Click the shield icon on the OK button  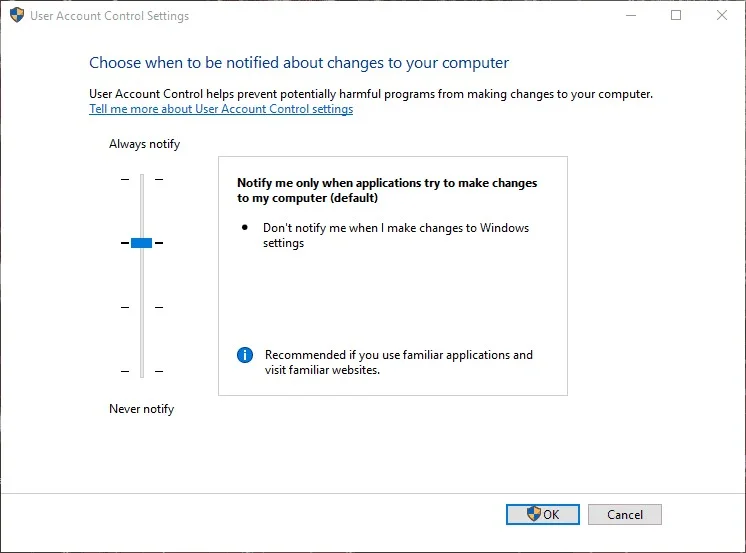tap(533, 515)
